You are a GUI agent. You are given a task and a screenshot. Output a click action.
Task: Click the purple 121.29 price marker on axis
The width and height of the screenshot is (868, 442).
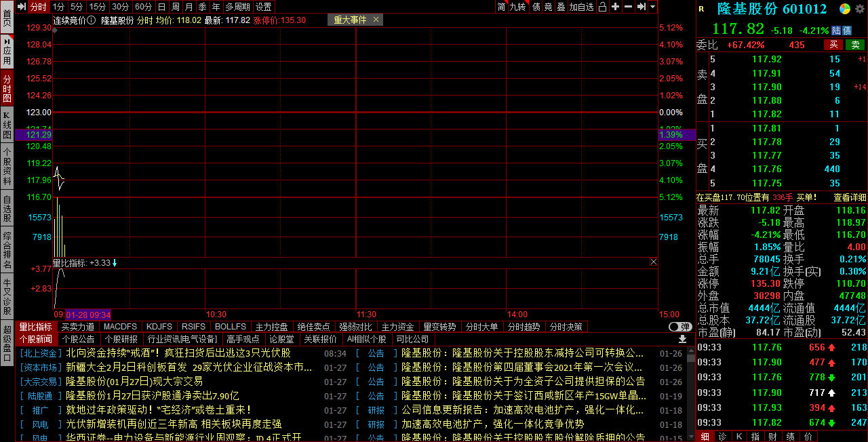click(33, 136)
